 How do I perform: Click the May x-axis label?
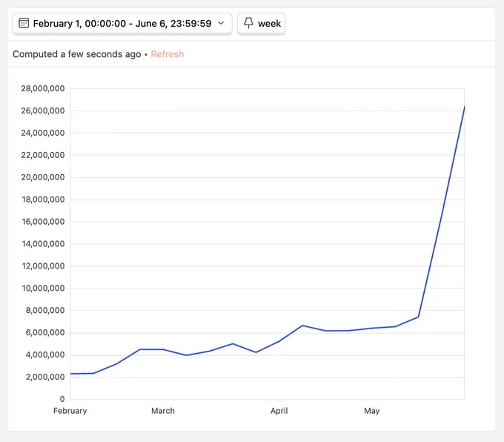click(x=372, y=411)
